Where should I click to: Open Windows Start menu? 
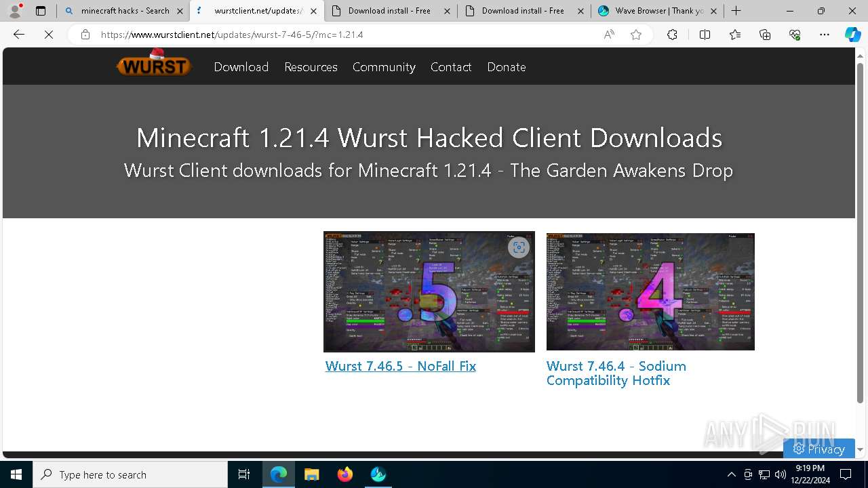tap(16, 474)
